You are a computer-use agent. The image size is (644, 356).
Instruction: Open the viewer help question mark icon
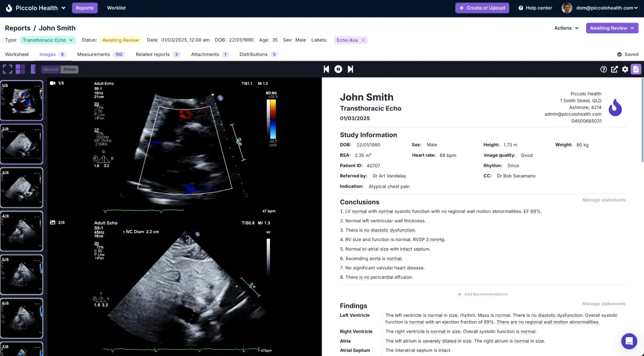point(604,69)
